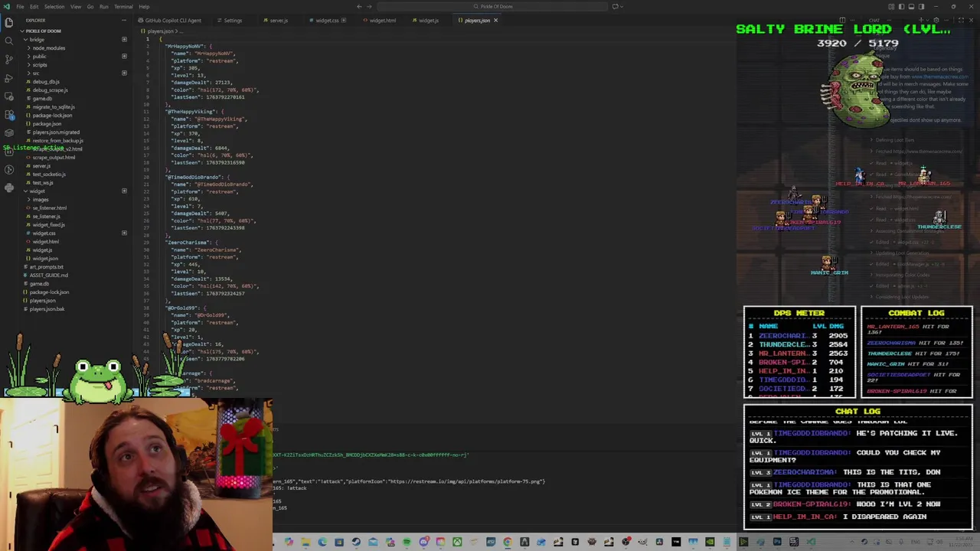
Task: Open the Selection menu
Action: (54, 7)
